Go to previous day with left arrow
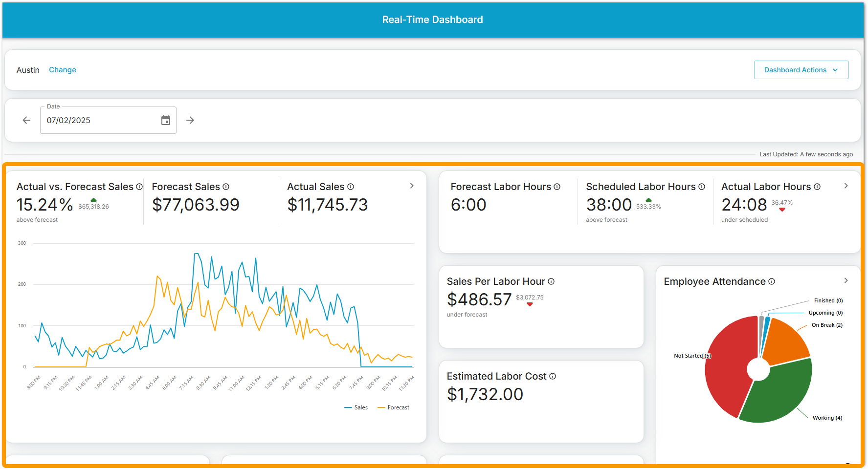 [x=26, y=120]
